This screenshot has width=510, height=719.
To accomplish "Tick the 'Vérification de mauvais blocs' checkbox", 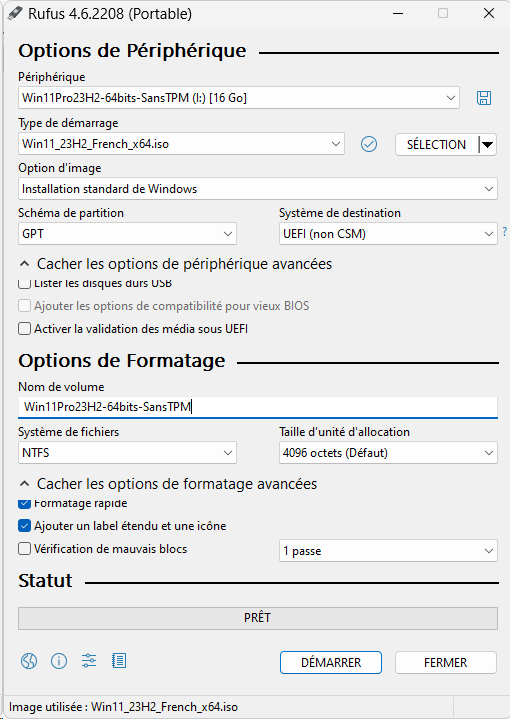I will tap(24, 548).
